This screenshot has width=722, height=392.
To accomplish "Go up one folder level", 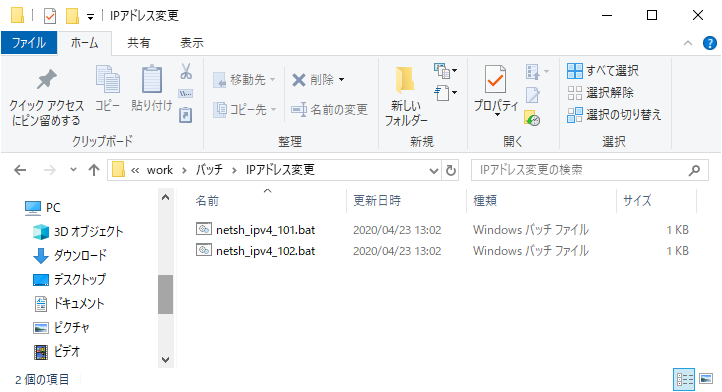I will coord(94,170).
